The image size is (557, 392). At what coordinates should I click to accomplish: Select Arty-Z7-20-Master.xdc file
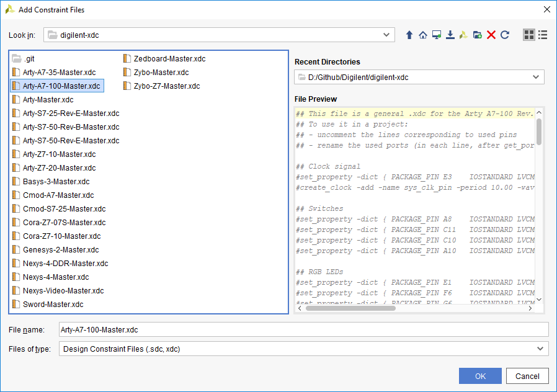[x=54, y=168]
